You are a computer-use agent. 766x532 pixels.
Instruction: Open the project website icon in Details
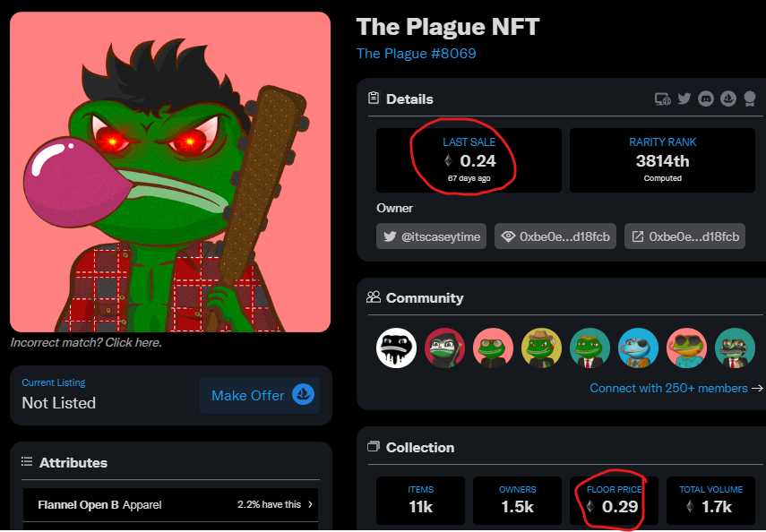click(x=662, y=99)
